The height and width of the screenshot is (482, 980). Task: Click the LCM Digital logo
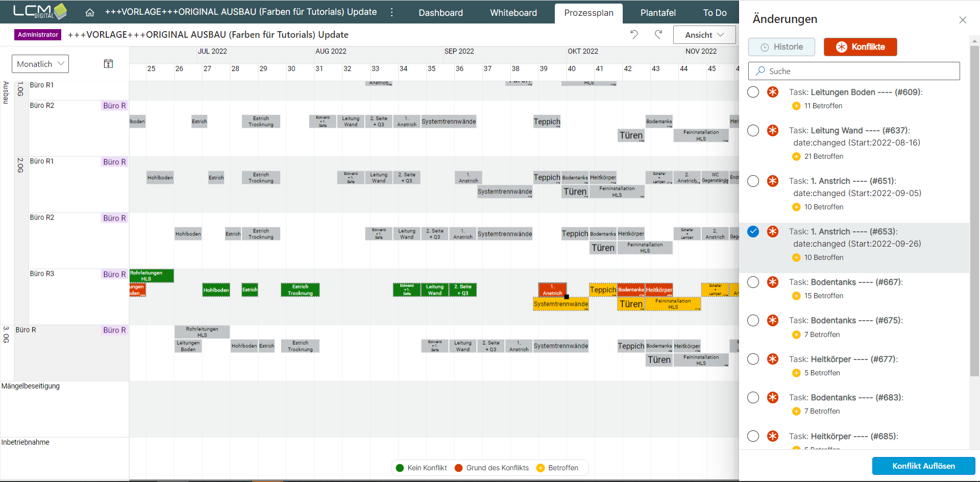pyautogui.click(x=40, y=11)
